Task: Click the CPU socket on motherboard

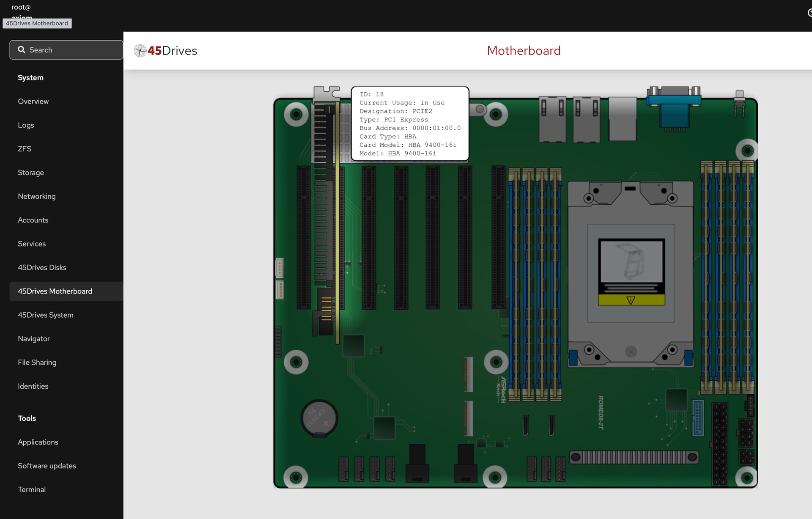Action: click(630, 273)
